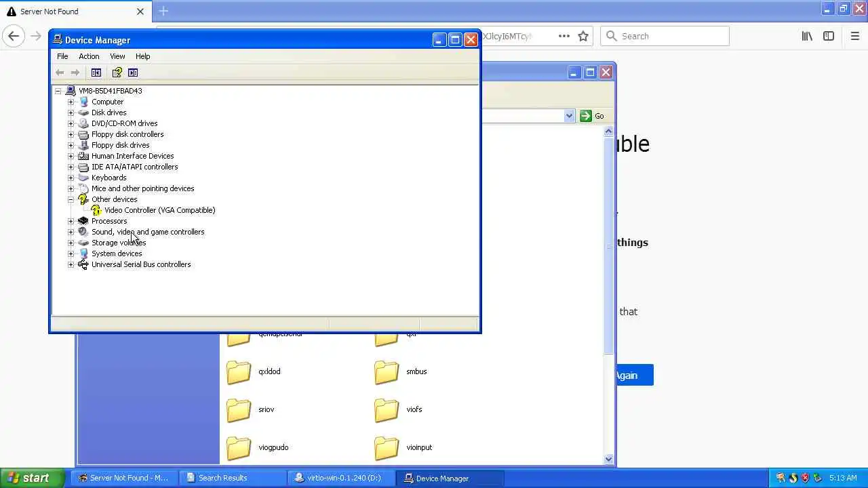The width and height of the screenshot is (868, 488).
Task: Open the smbus folder icon in Explorer
Action: tap(386, 371)
